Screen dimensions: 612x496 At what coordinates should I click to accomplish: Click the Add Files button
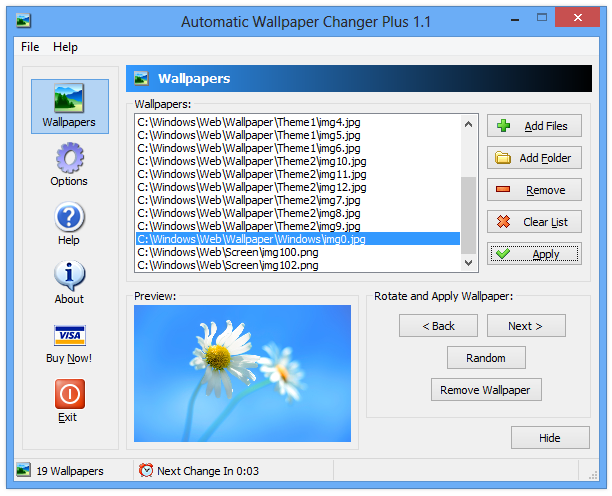[534, 126]
